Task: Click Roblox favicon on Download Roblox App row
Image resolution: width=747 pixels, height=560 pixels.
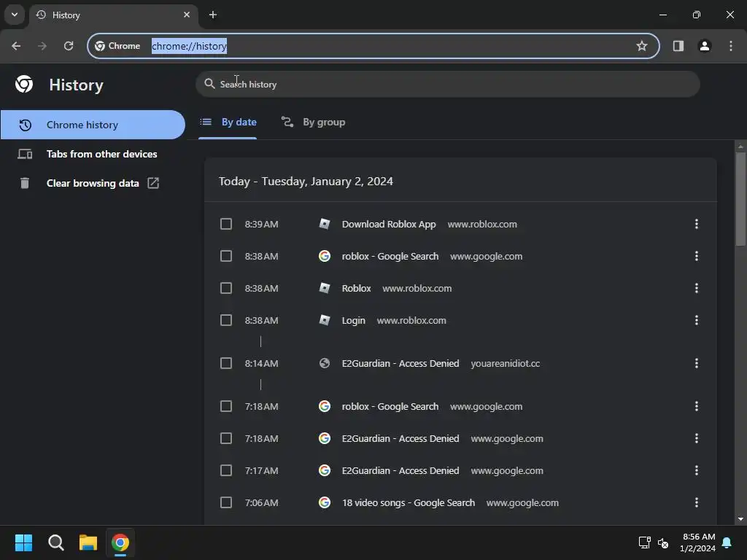Action: 325,224
